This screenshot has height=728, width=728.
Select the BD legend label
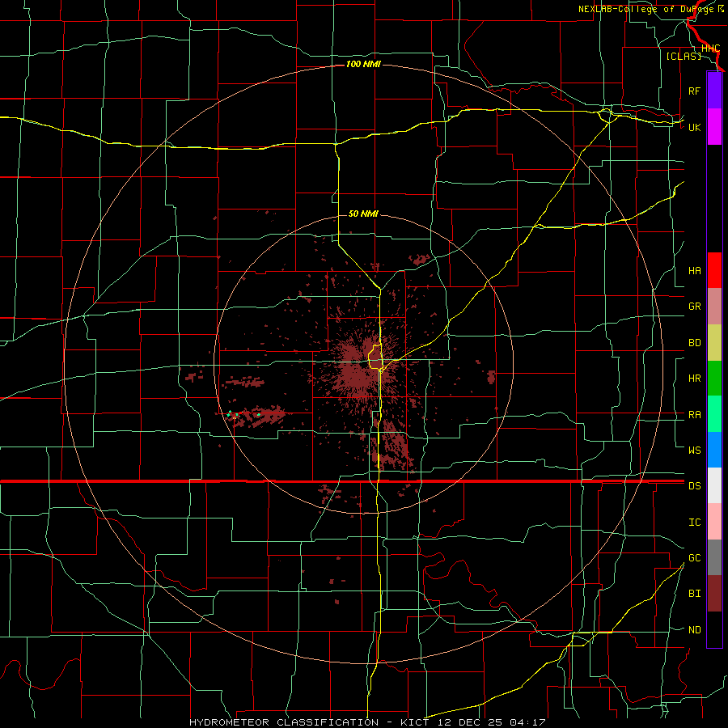click(x=694, y=343)
